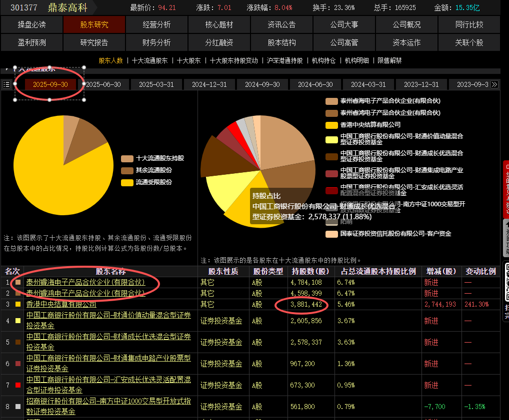Click the 占总流通股本持股比例 column header
The image size is (509, 420).
[378, 272]
